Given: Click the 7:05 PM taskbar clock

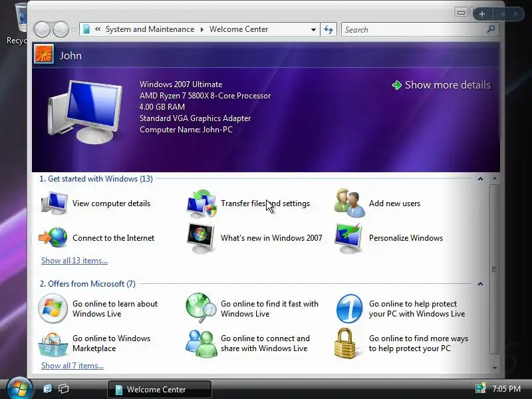Looking at the screenshot, I should coord(506,389).
